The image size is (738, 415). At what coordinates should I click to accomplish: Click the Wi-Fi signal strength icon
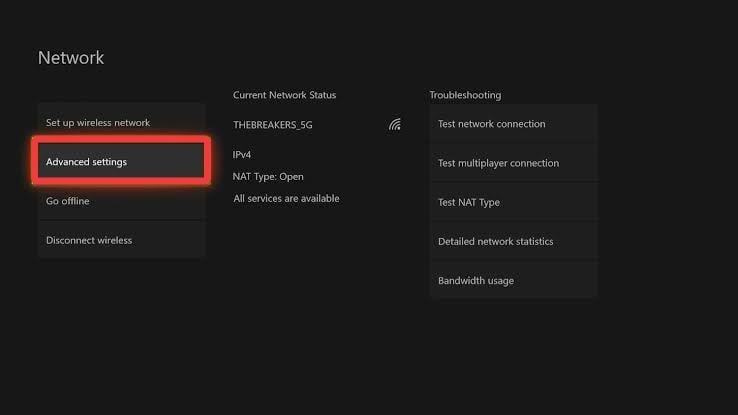coord(395,124)
